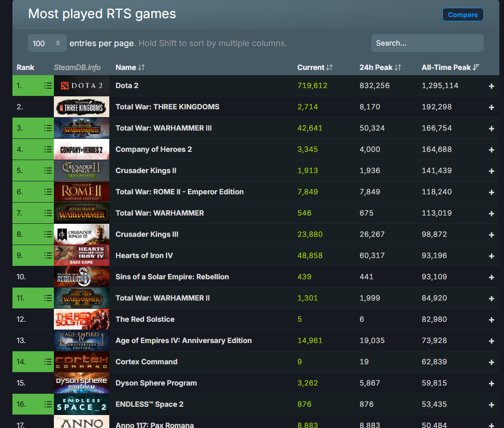Screen dimensions: 504x428
Task: Open Hearts of Iron IV thumbnail
Action: coord(82,255)
